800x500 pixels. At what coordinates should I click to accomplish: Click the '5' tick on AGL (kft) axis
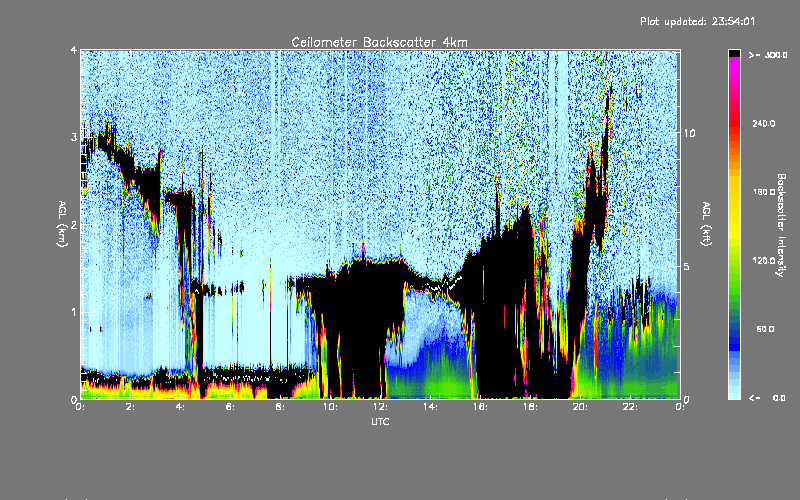click(x=686, y=266)
